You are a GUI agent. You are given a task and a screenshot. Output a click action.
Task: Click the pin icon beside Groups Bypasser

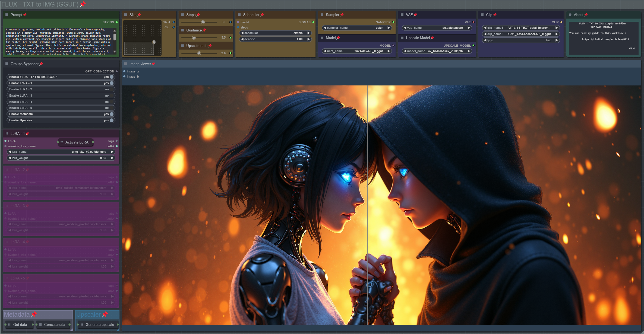click(41, 64)
